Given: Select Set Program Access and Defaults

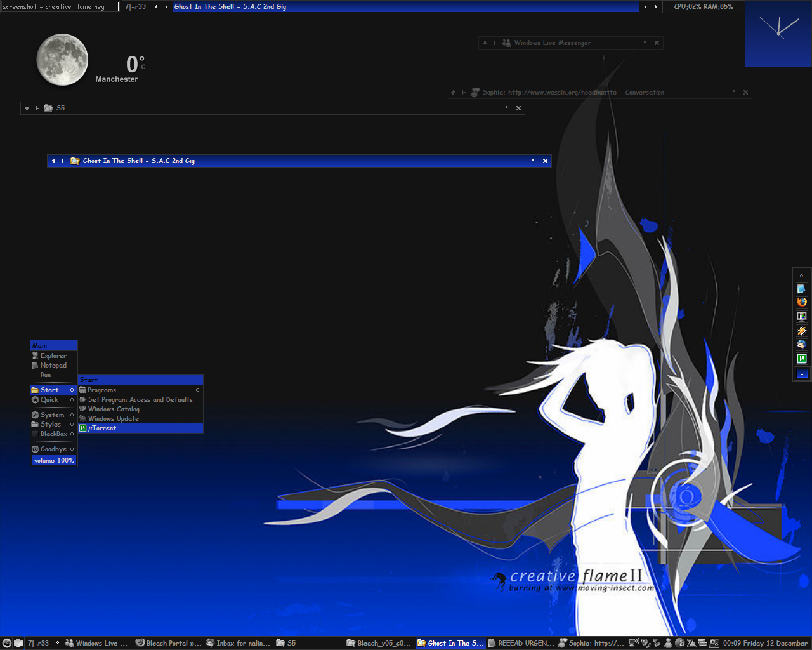Looking at the screenshot, I should [140, 399].
